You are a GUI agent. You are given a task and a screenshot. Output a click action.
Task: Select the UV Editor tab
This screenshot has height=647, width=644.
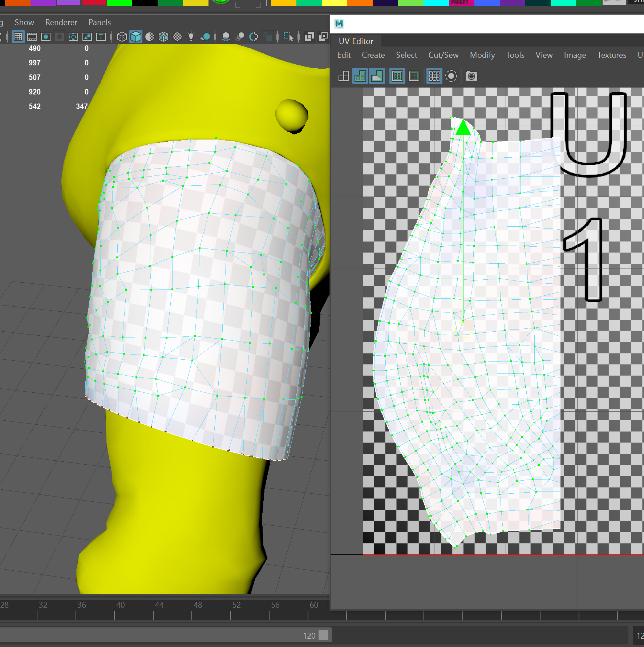coord(356,41)
